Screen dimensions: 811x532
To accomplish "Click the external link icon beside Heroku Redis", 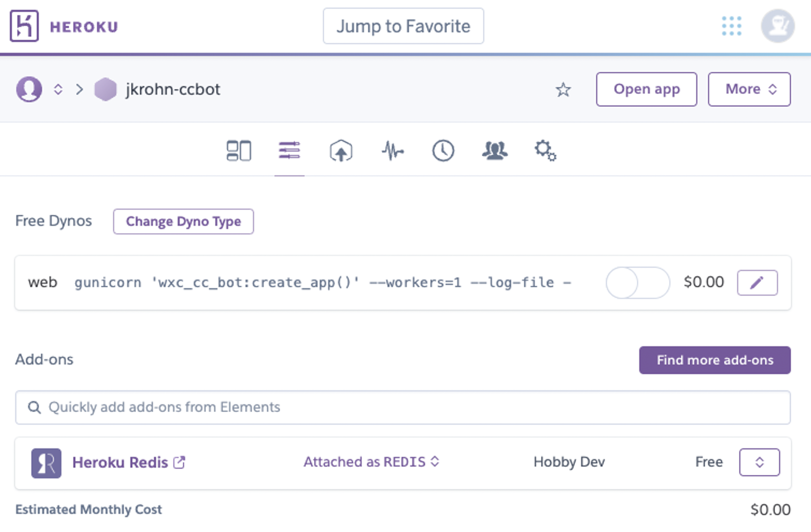I will [180, 462].
